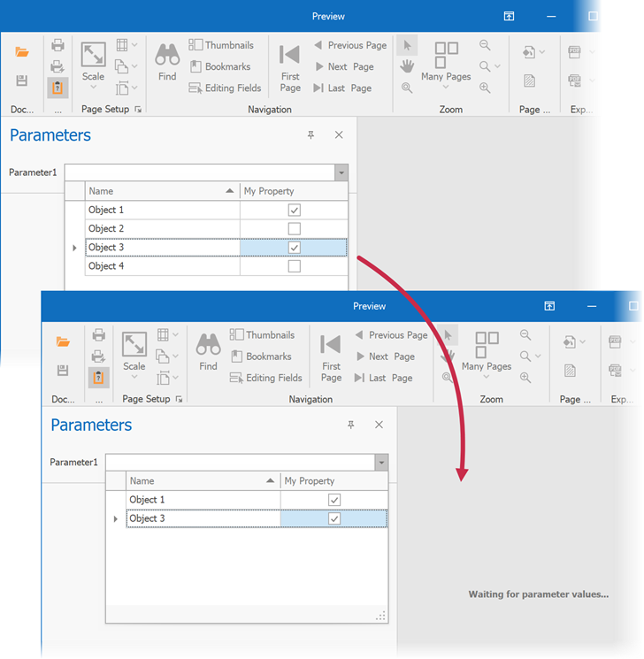Screen dimensions: 644x659
Task: Click Many Pages in top Preview window
Action: click(x=446, y=65)
